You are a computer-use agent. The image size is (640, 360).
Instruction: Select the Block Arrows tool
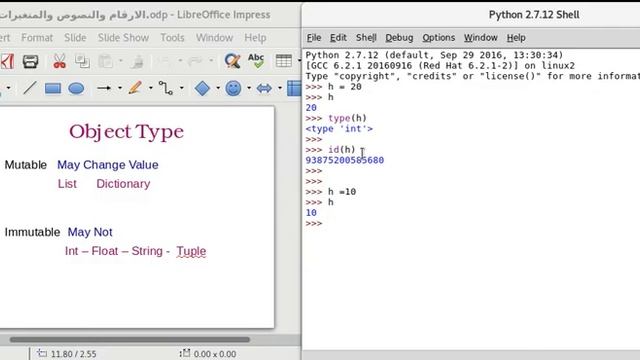coord(264,88)
